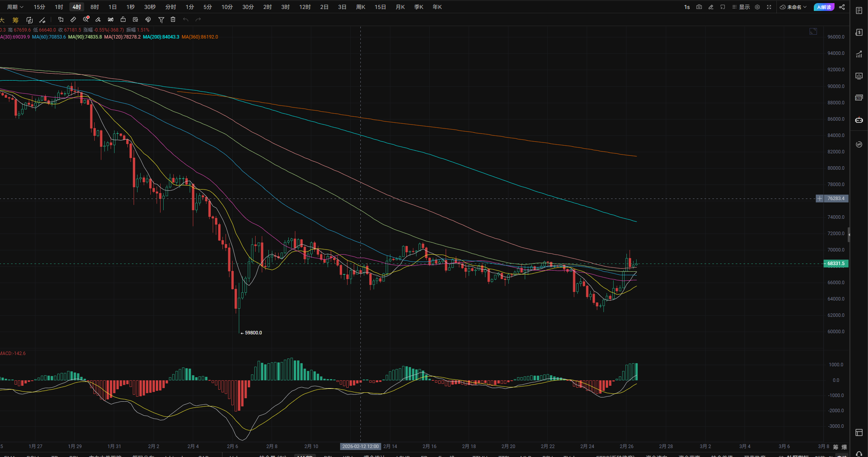Click the AI解读 button

click(x=824, y=7)
